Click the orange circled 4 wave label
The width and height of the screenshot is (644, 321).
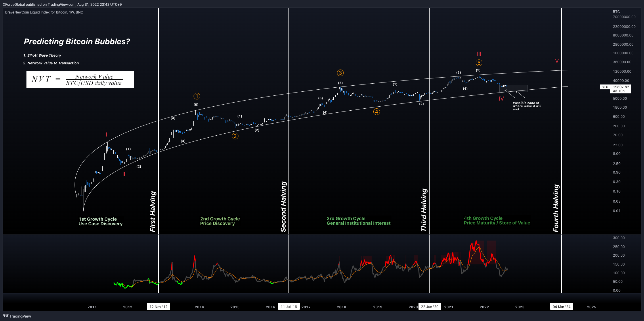click(x=377, y=112)
